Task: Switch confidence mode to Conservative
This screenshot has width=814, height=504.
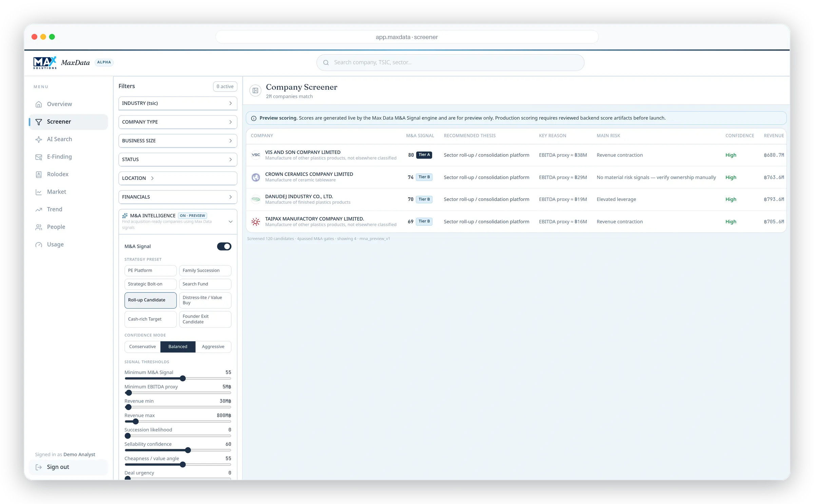Action: click(x=142, y=347)
